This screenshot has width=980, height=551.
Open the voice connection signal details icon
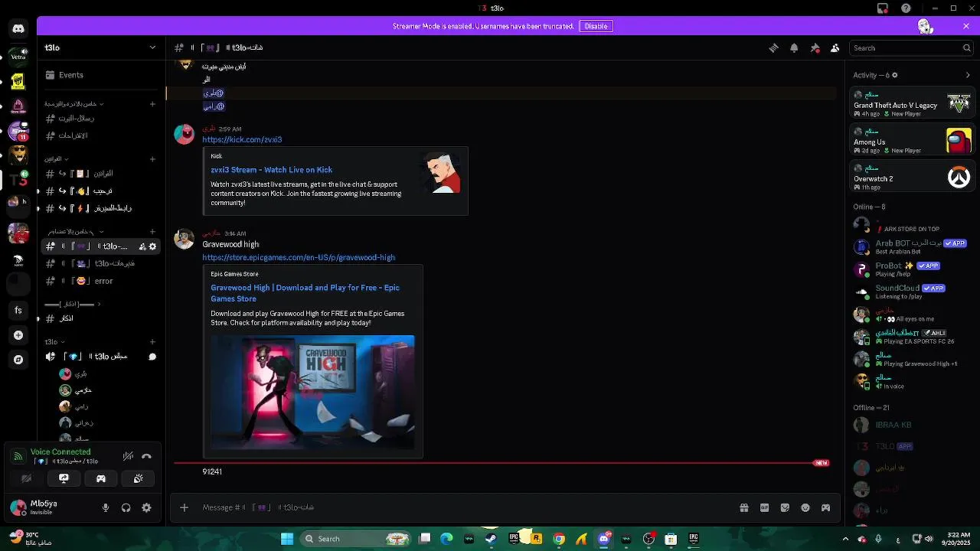(x=18, y=456)
